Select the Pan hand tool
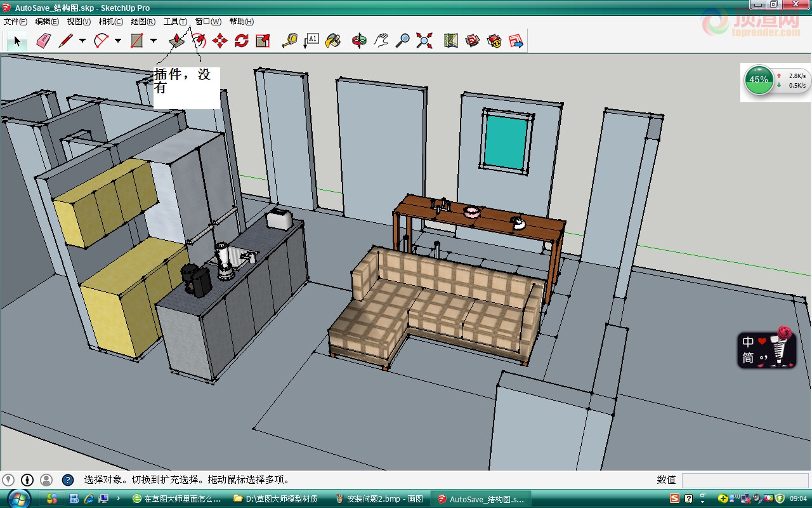 tap(381, 41)
